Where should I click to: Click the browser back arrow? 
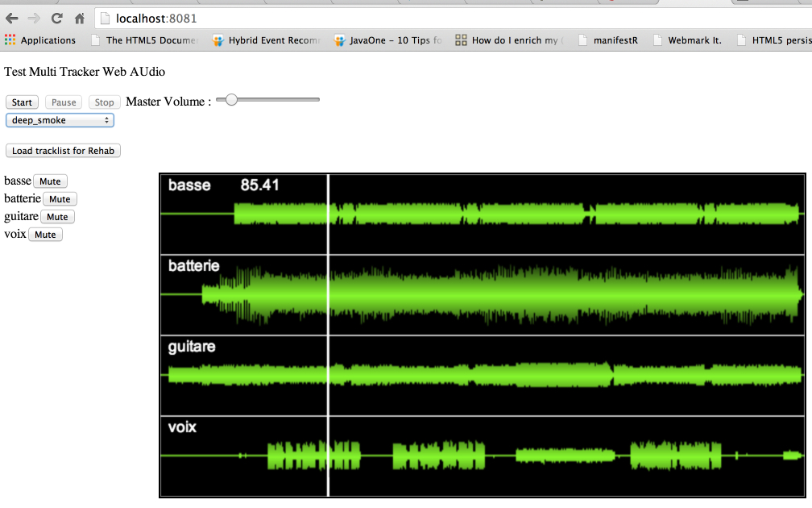click(x=12, y=19)
